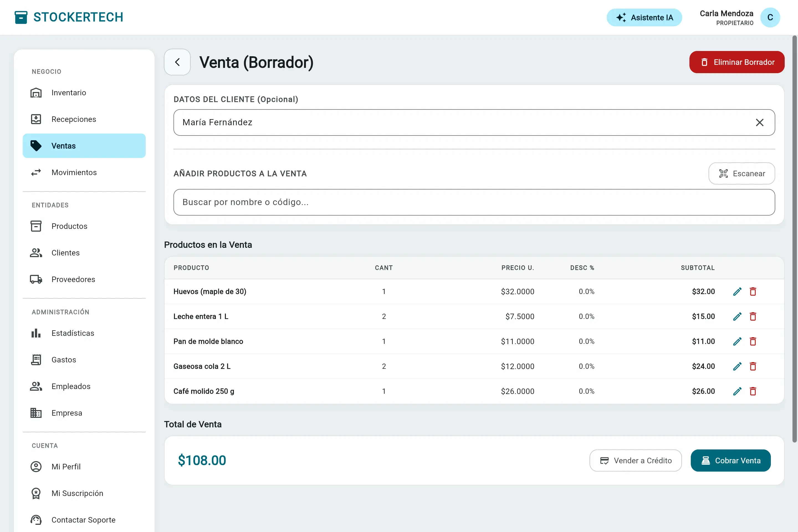Open the Asistente IA assistant
The image size is (798, 532).
click(644, 17)
